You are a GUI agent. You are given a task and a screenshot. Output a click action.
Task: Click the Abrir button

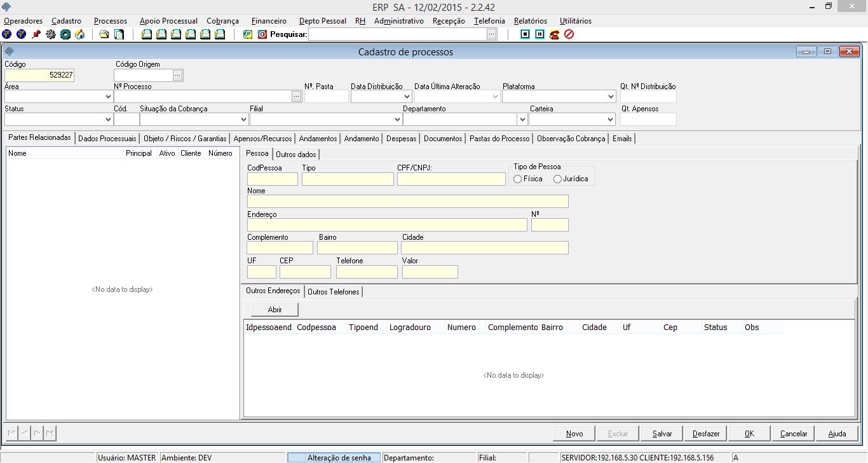(x=275, y=310)
